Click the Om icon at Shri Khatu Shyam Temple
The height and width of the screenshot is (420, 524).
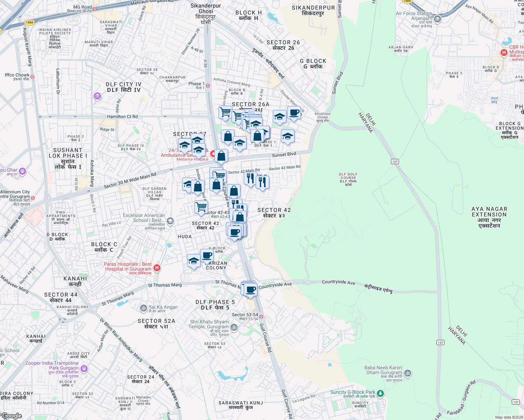pos(234,327)
